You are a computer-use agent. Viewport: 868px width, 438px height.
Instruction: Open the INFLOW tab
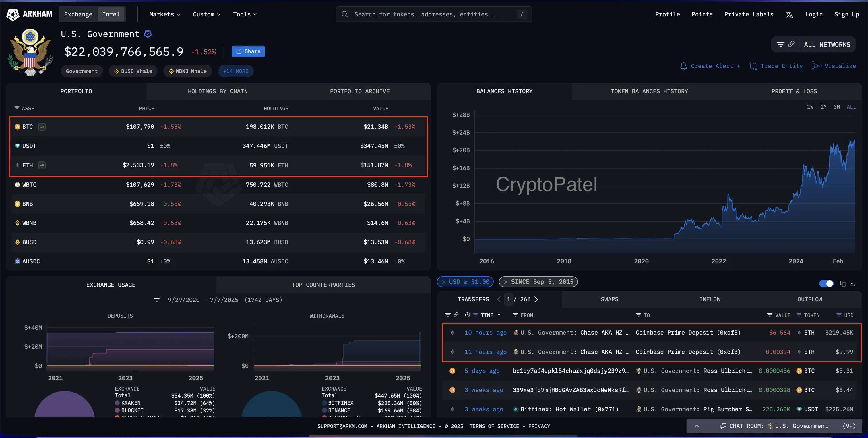tap(709, 299)
